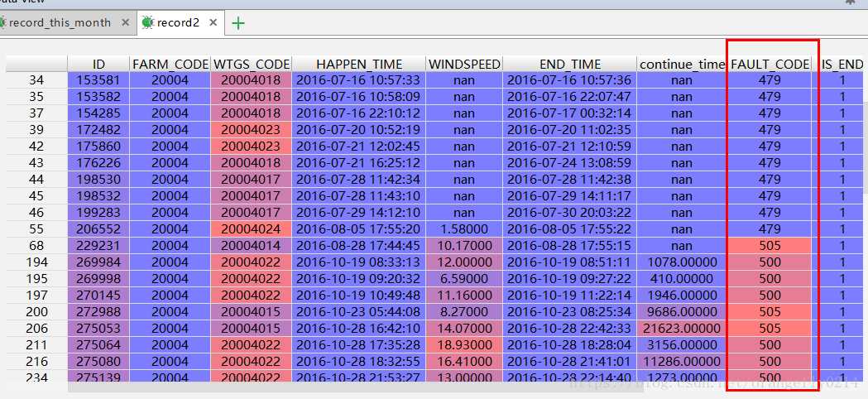Click HAPPEN_TIME cell 2016-10-23 05:44:08
Screen dimensions: 868x399
359,311
